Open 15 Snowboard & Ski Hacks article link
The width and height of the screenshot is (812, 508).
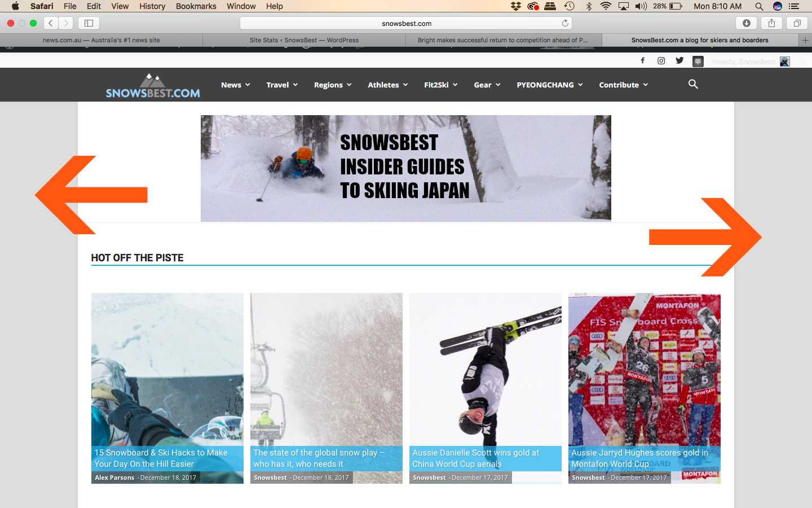tap(161, 458)
